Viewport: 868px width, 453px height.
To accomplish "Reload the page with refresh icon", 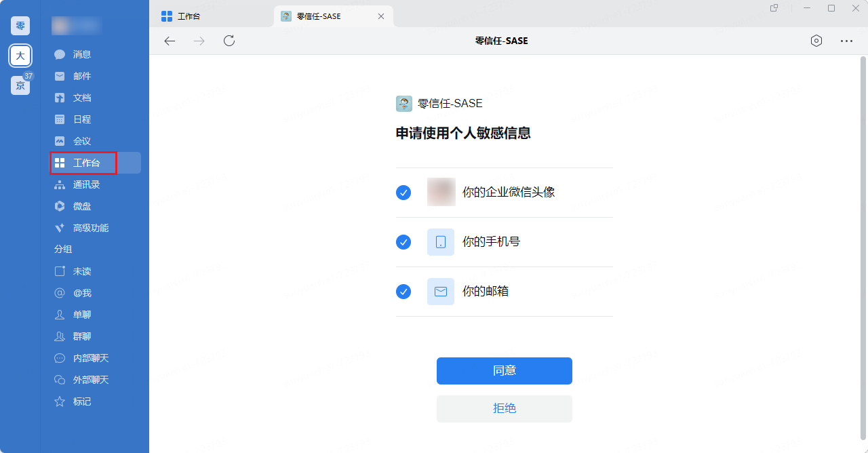I will [229, 41].
